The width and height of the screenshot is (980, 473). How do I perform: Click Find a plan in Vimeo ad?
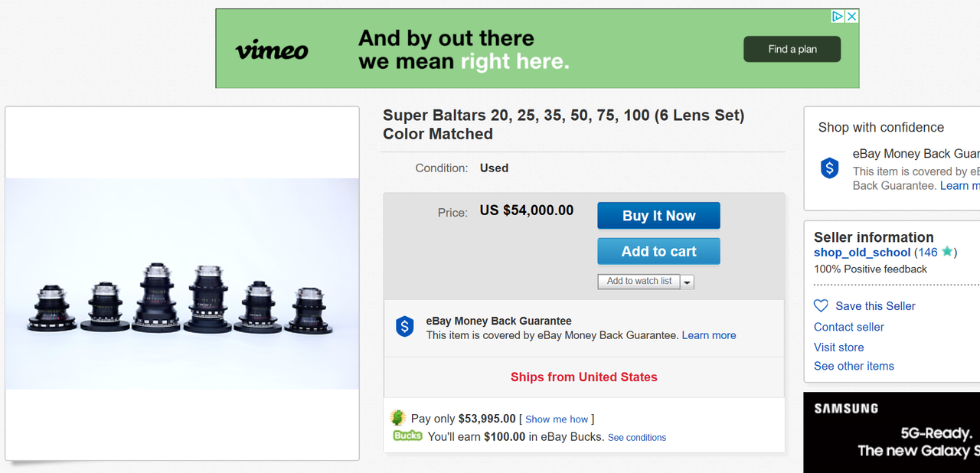pos(792,50)
